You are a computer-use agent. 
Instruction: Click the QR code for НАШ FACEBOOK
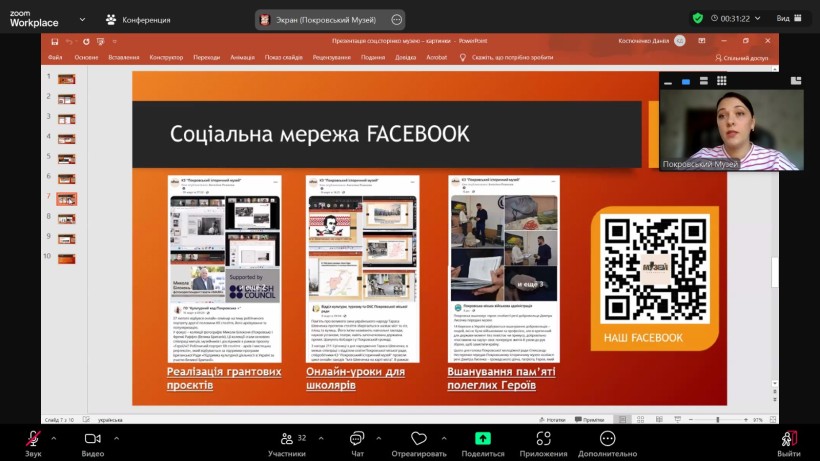655,269
